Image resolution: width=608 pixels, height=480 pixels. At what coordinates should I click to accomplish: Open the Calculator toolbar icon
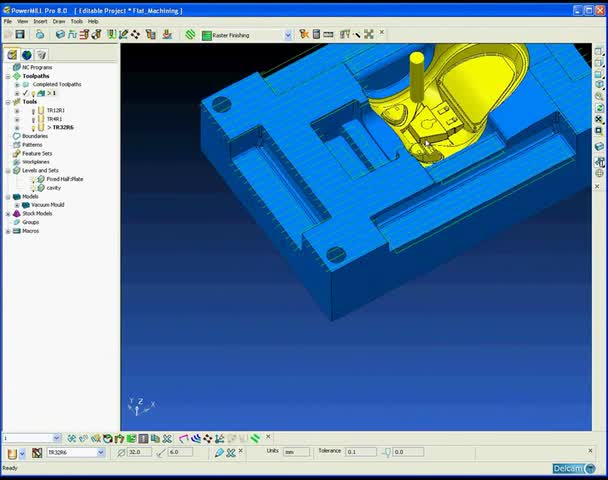pos(316,35)
